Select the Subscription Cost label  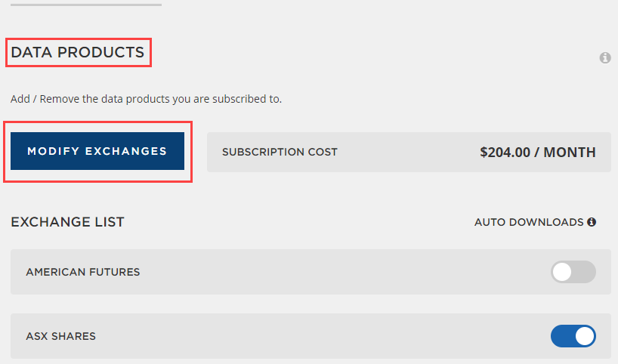(280, 152)
